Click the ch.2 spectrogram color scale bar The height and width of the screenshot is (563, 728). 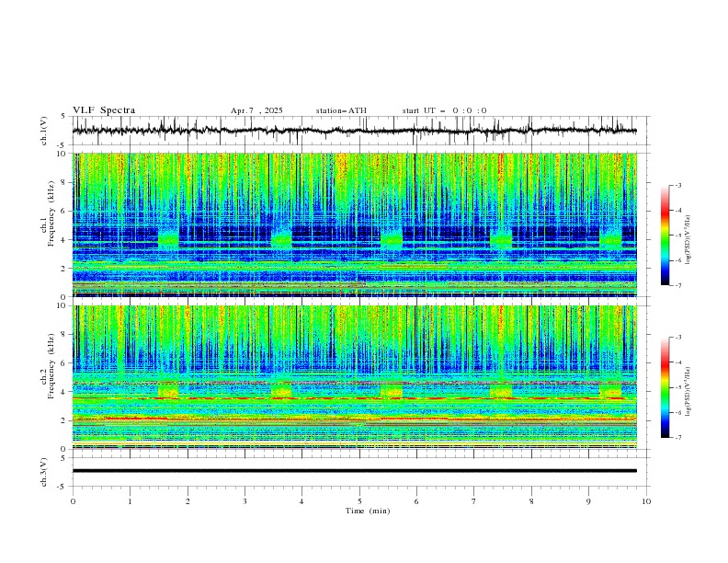[x=665, y=387]
